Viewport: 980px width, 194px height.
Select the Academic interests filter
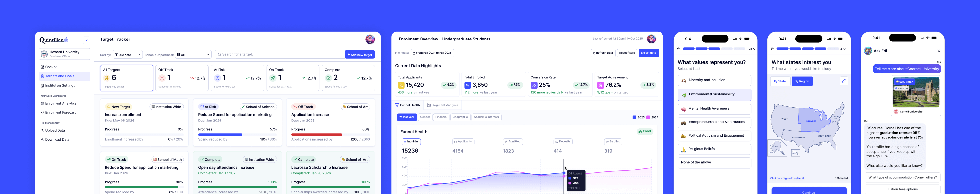click(x=486, y=117)
